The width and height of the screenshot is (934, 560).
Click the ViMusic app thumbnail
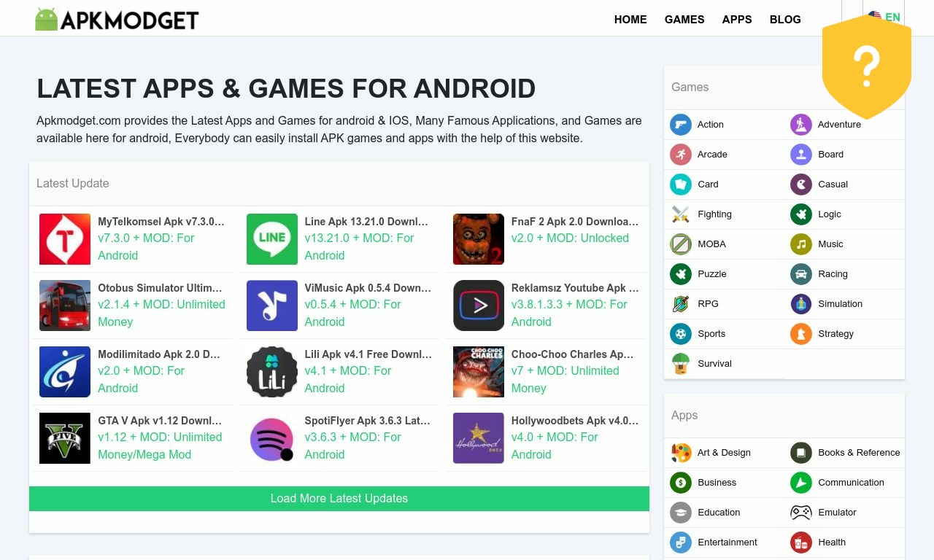pyautogui.click(x=272, y=306)
